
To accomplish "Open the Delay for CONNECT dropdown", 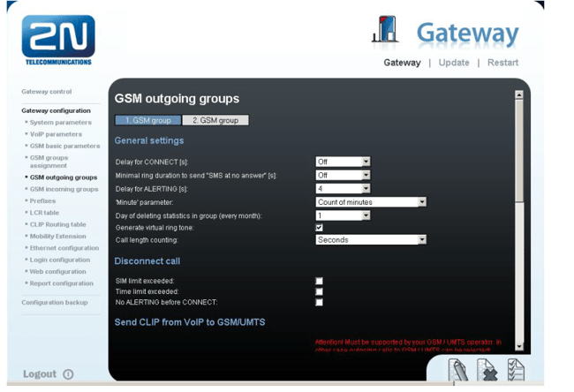I will tap(343, 162).
